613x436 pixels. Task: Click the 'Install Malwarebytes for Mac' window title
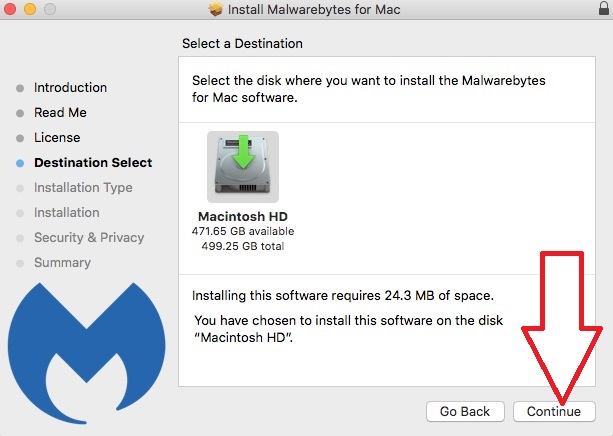tap(314, 9)
